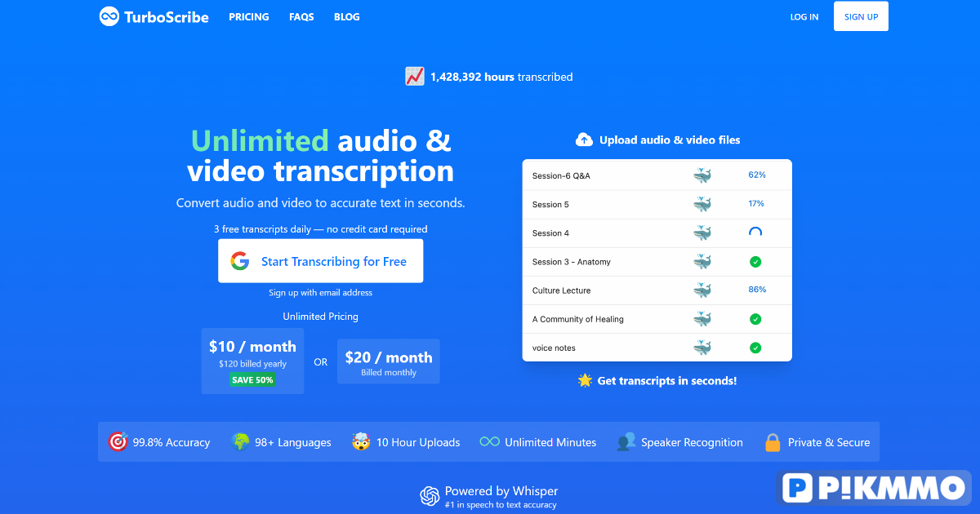Click green checkmark for Session 3 - Anatomy
Screen dimensions: 980x514
coord(755,262)
